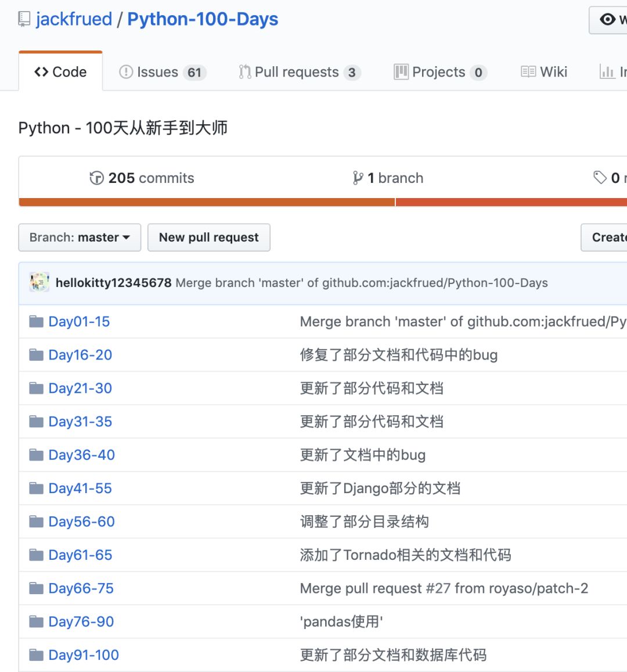The image size is (627, 672).
Task: Click the Wiki book icon
Action: 528,72
